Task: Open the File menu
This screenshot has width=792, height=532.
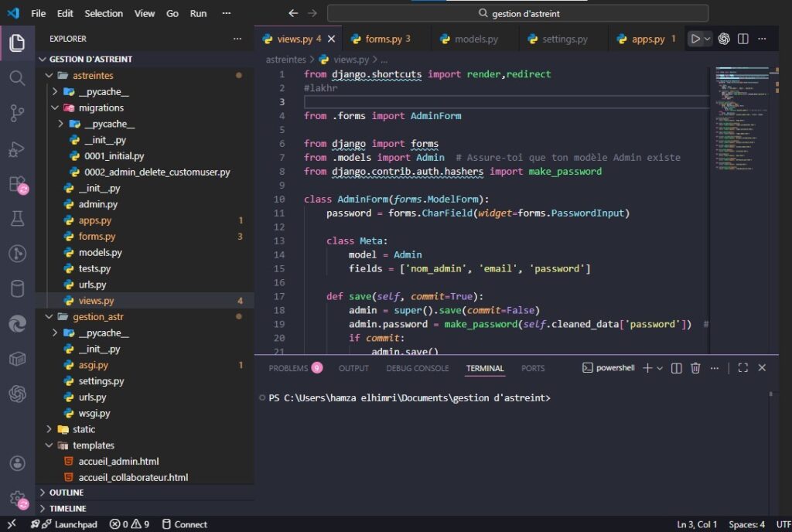Action: (39, 14)
